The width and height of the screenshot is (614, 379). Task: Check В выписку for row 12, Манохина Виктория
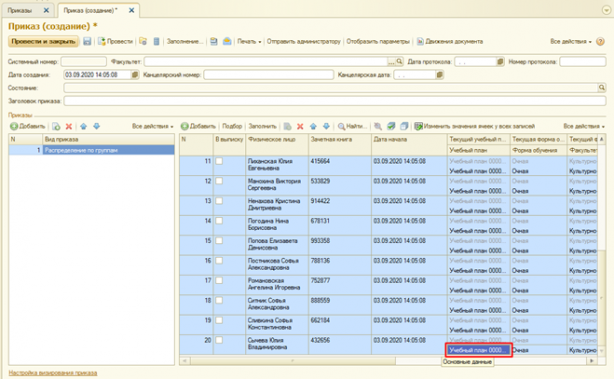click(x=219, y=181)
